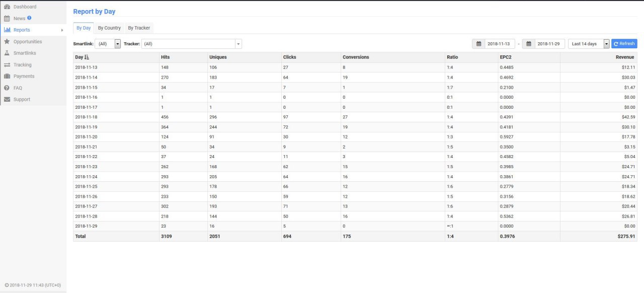The width and height of the screenshot is (644, 293).
Task: Click the Smartlinks flask icon
Action: (7, 53)
